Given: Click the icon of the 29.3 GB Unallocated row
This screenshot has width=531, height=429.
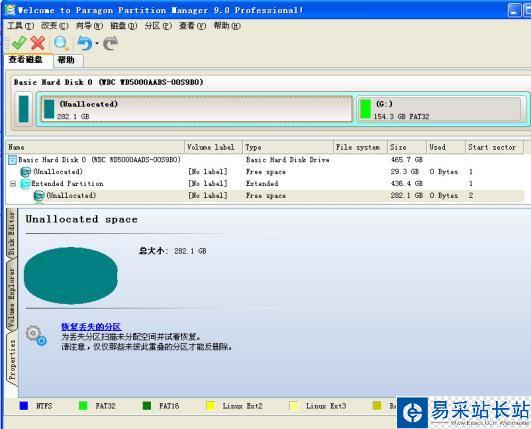Looking at the screenshot, I should [26, 172].
